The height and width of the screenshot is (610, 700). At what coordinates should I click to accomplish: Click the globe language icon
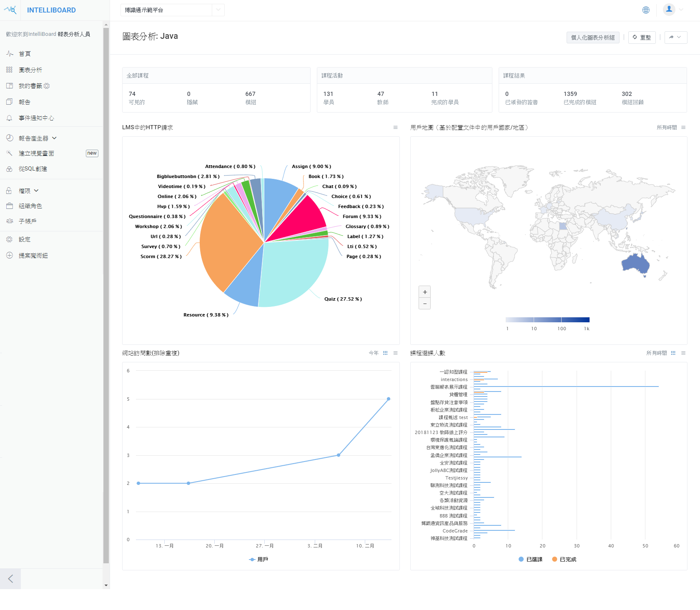coord(646,10)
